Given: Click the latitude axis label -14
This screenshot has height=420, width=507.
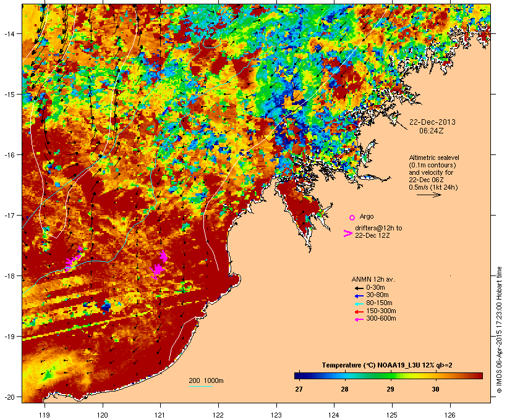Looking at the screenshot, I should (x=9, y=33).
